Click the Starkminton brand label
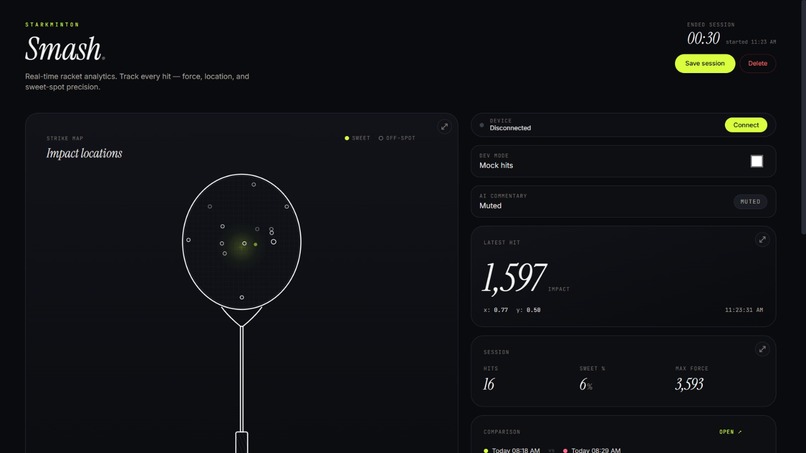 [52, 24]
